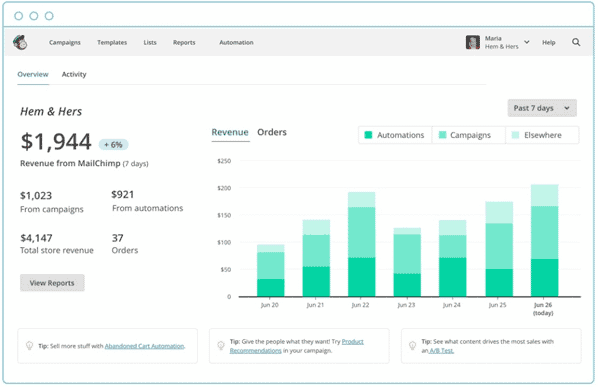Click the View Reports button
This screenshot has width=598, height=387.
pos(52,283)
